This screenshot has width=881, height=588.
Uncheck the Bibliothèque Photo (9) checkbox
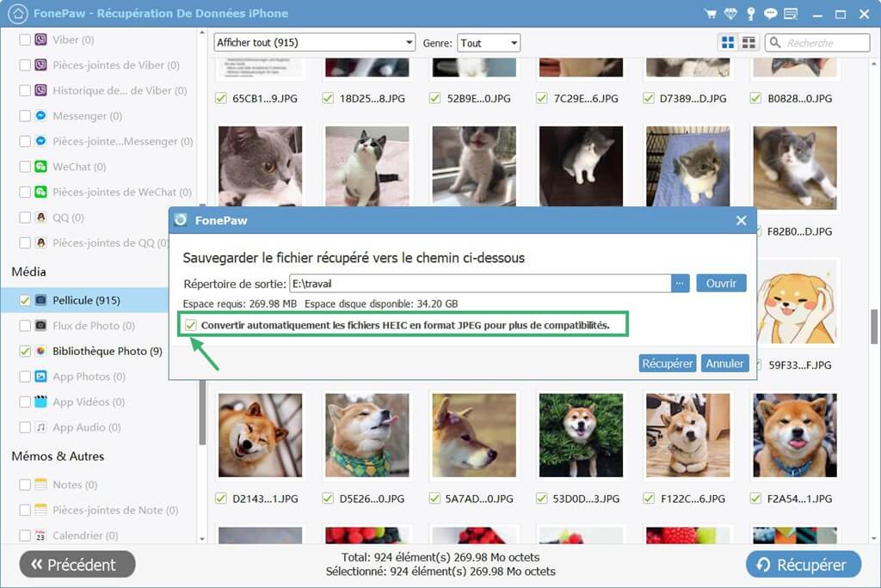pos(25,351)
